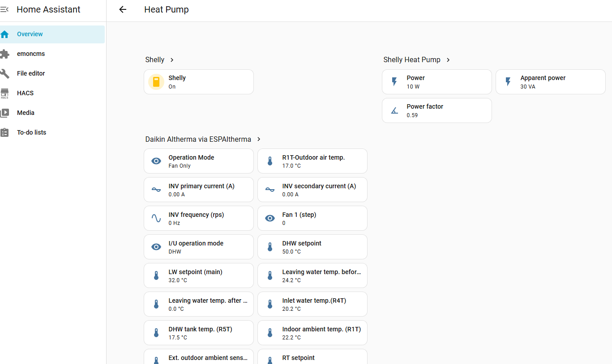Click the Media play icon
The height and width of the screenshot is (364, 612).
[4, 113]
